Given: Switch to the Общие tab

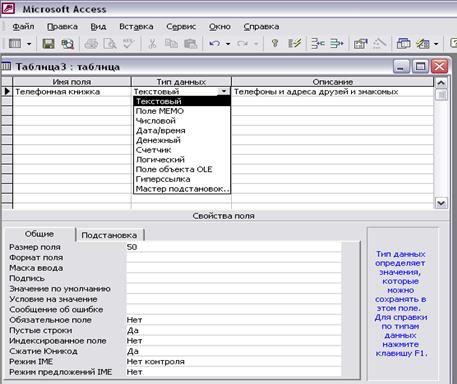Looking at the screenshot, I should coord(39,234).
